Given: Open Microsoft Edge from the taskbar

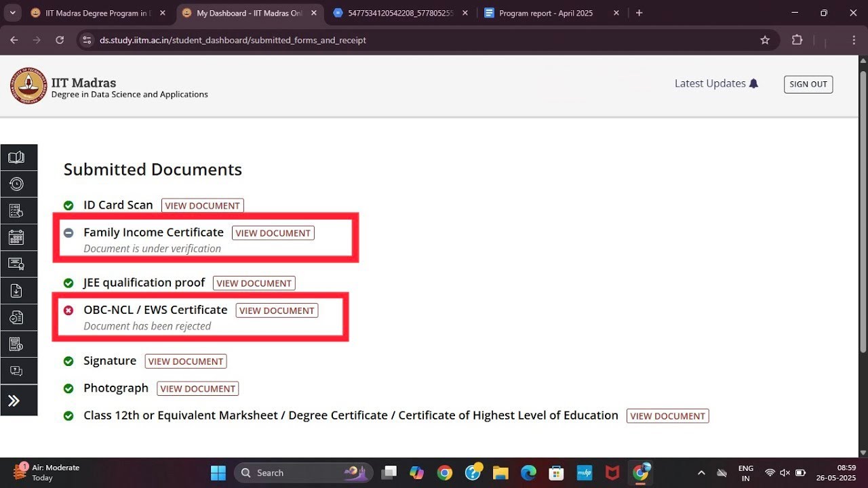Looking at the screenshot, I should 528,472.
